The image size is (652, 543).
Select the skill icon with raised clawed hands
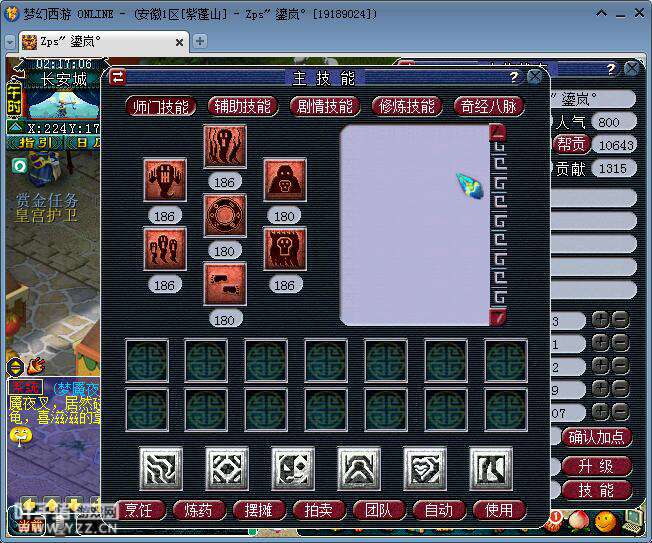pos(165,180)
